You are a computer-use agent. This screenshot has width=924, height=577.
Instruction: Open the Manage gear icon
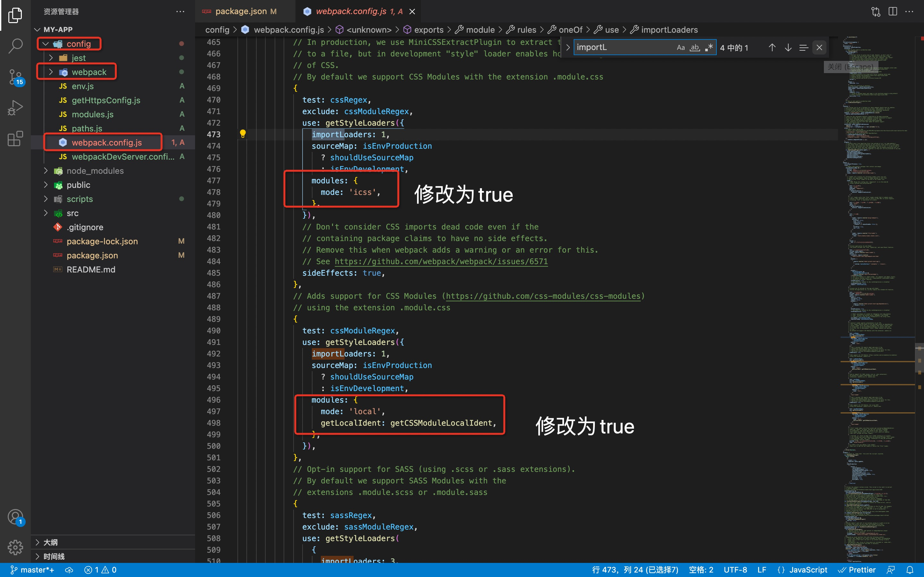15,547
